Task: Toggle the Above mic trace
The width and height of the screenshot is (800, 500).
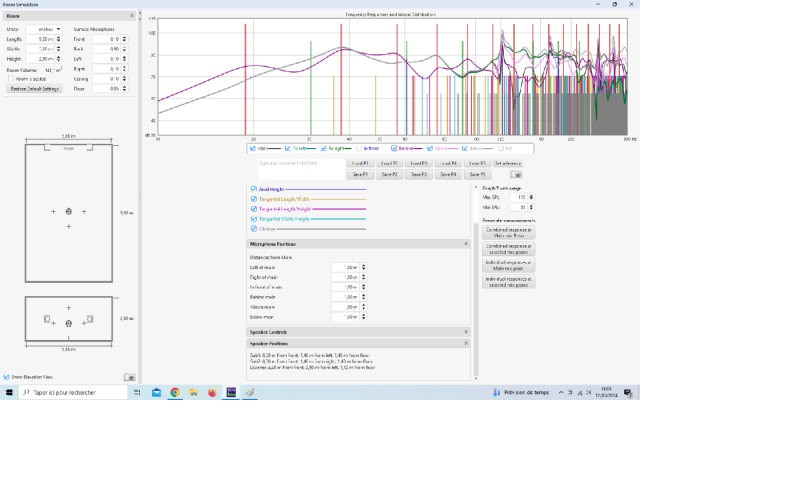Action: point(430,148)
